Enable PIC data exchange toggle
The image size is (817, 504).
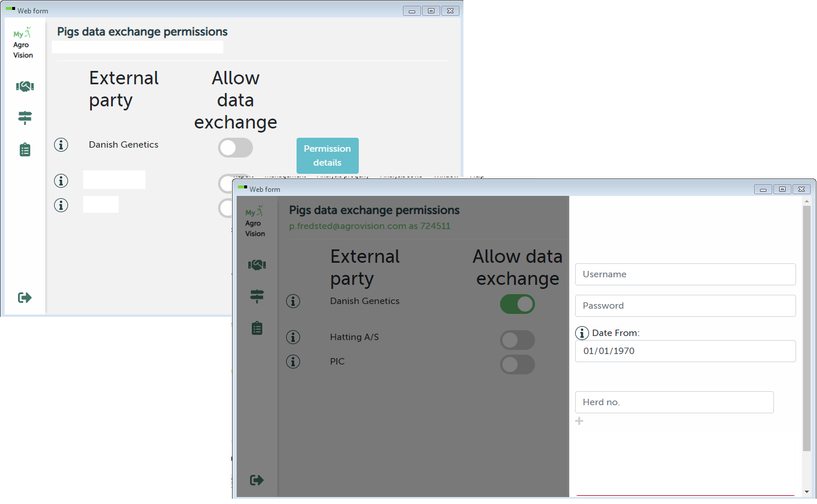pyautogui.click(x=518, y=364)
